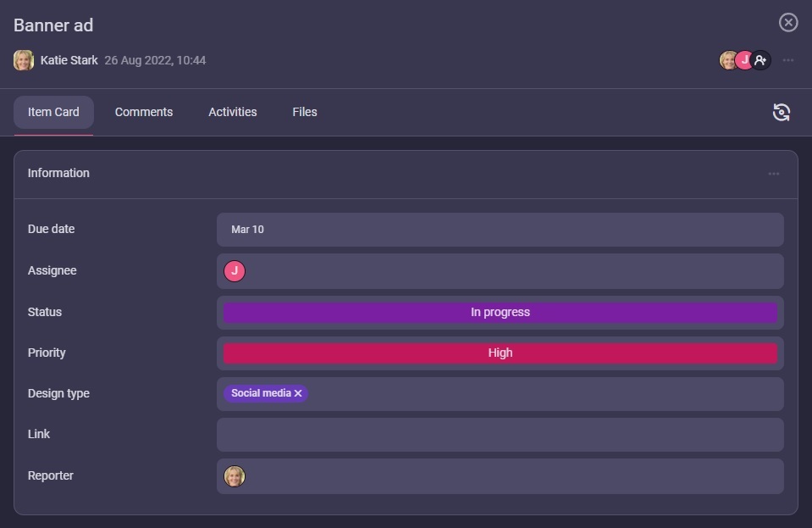Click the pink J member avatar in header

tap(743, 60)
